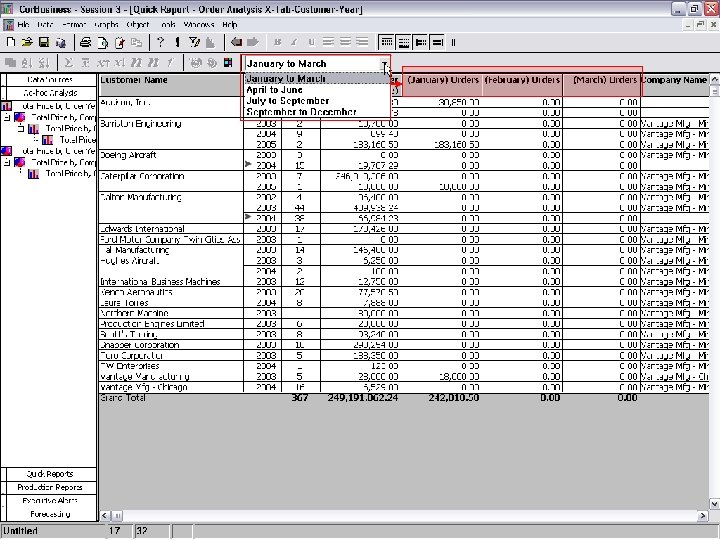Click the Print icon in the toolbar

pyautogui.click(x=85, y=43)
